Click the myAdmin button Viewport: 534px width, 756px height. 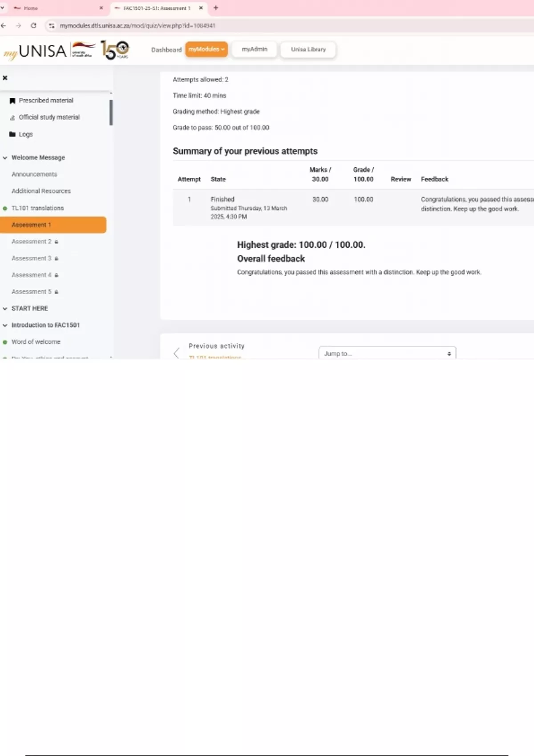click(255, 49)
